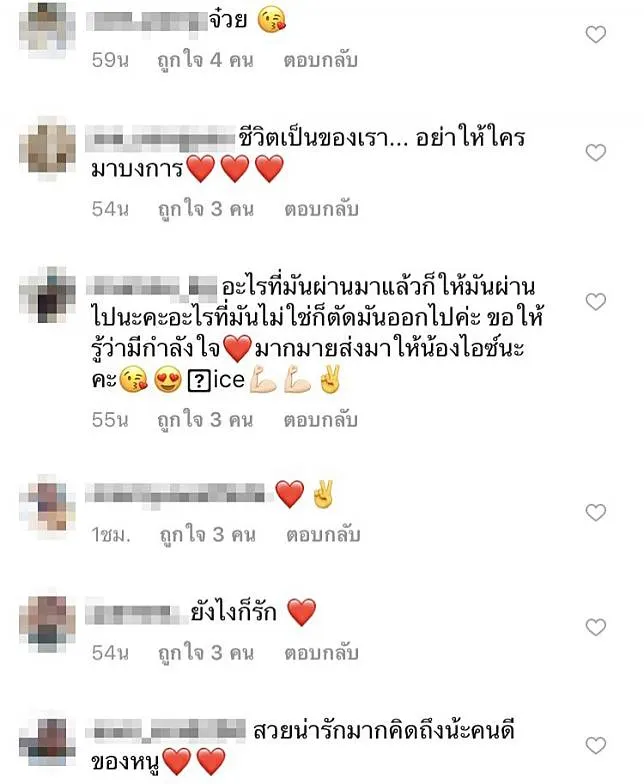Open likes list under the 55น comment
The image size is (644, 784).
click(205, 420)
